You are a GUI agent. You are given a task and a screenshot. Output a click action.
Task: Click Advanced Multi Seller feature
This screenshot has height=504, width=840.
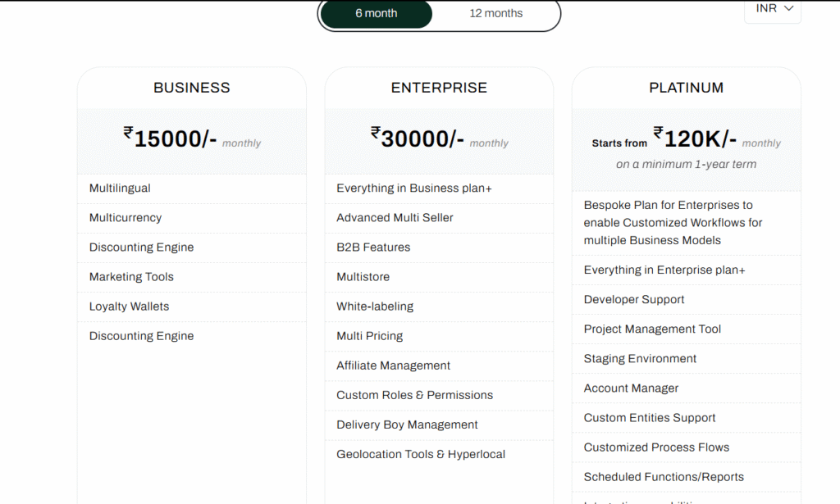[395, 218]
